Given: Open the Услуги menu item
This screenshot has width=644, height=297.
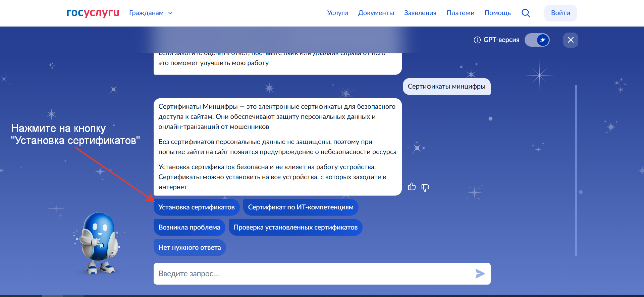Looking at the screenshot, I should [337, 13].
